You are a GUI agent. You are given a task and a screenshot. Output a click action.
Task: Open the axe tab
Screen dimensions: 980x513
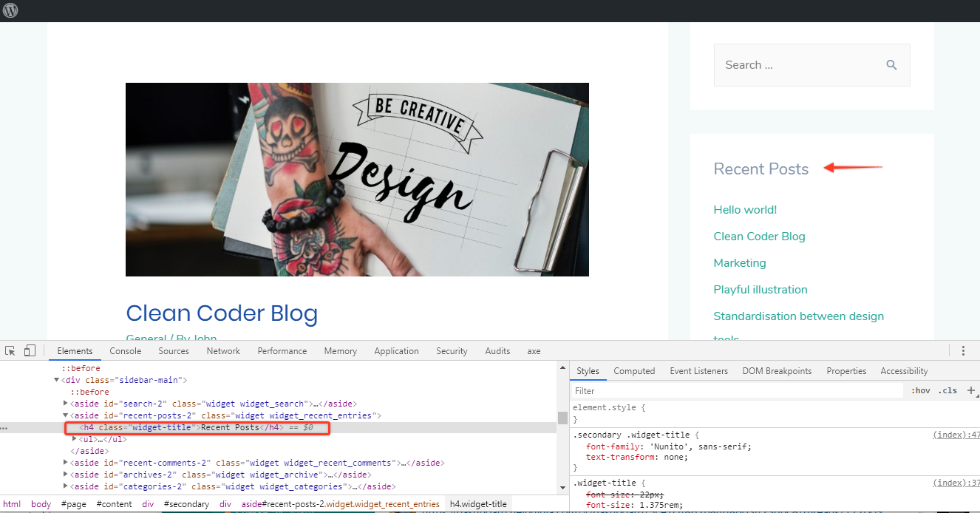point(534,351)
